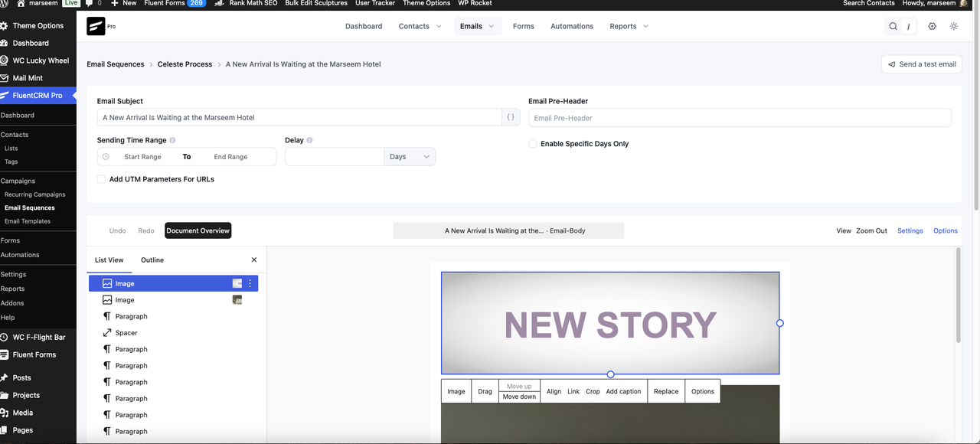The height and width of the screenshot is (444, 980).
Task: Close the Document Overview panel
Action: pos(254,260)
